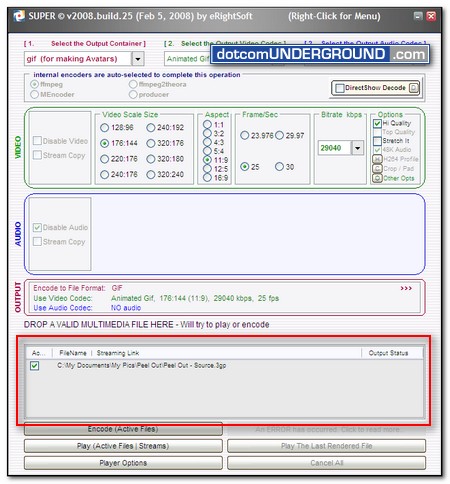Set frame rate to 25
The height and width of the screenshot is (484, 450).
[x=245, y=167]
